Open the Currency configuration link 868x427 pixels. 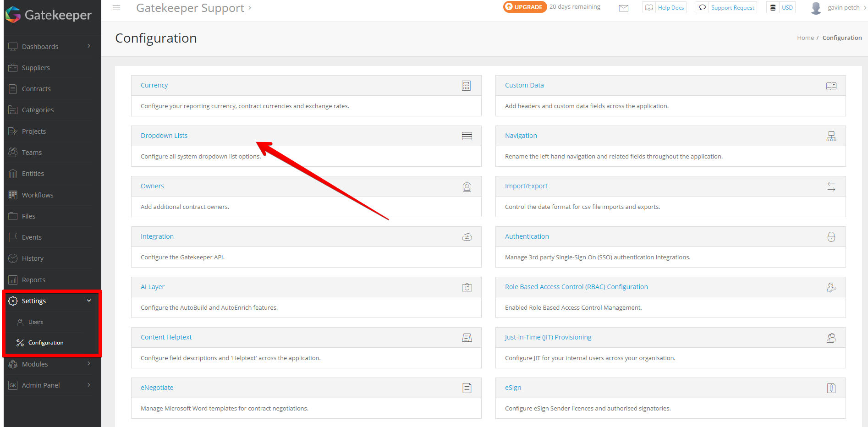point(154,85)
